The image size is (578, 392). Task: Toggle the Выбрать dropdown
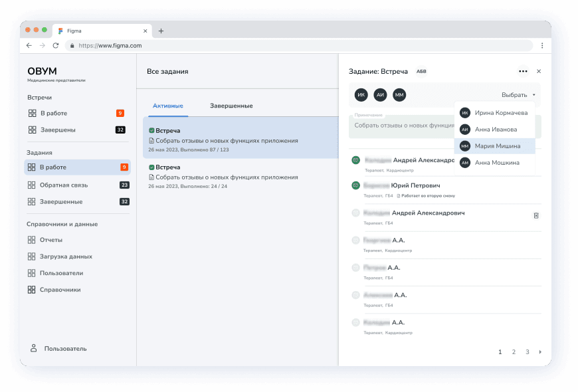[518, 95]
